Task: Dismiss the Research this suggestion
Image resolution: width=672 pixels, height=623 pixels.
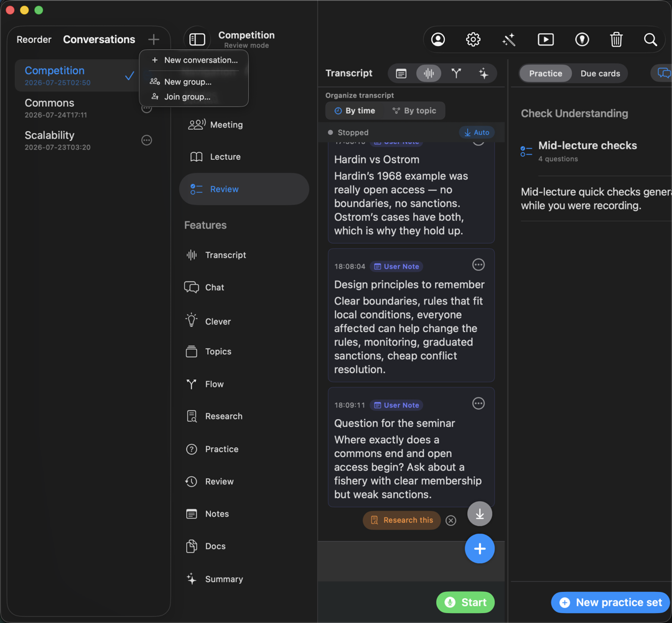Action: tap(450, 520)
